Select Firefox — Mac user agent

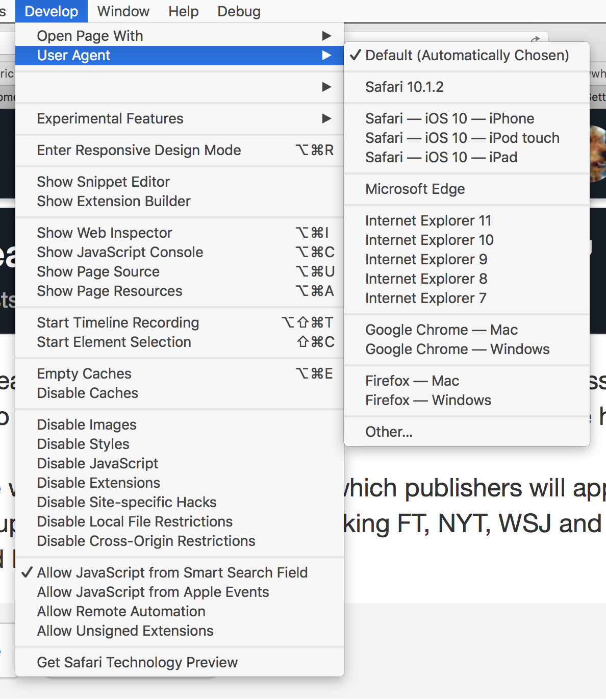pos(412,381)
